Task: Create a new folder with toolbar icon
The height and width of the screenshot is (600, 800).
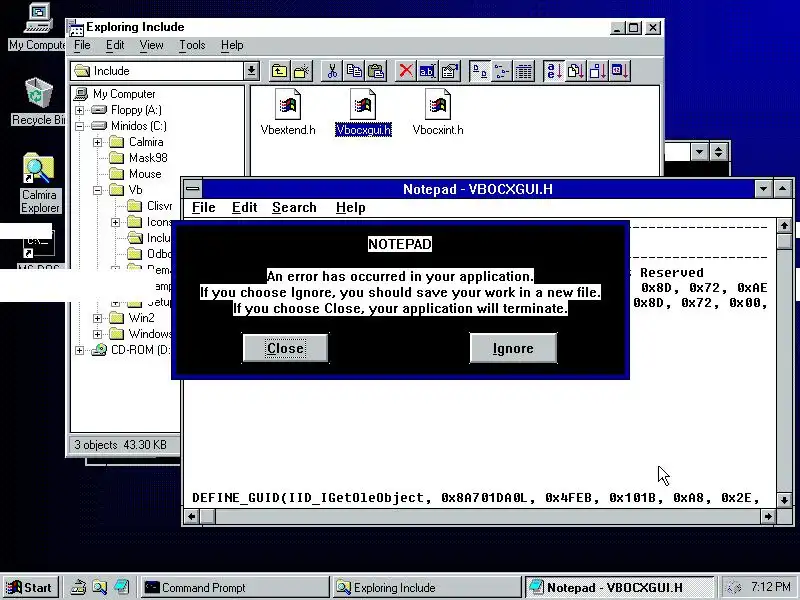Action: [302, 71]
